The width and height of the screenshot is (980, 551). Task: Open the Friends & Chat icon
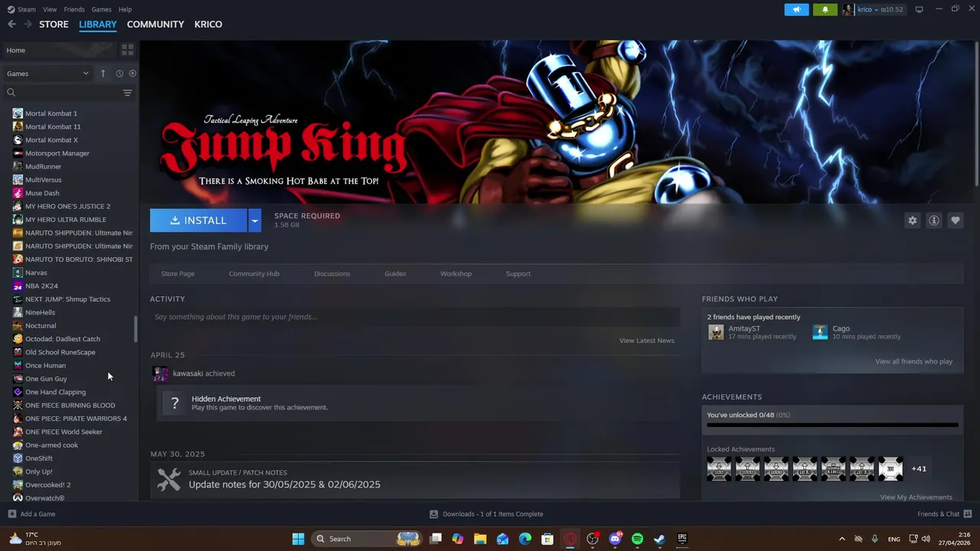tap(967, 514)
